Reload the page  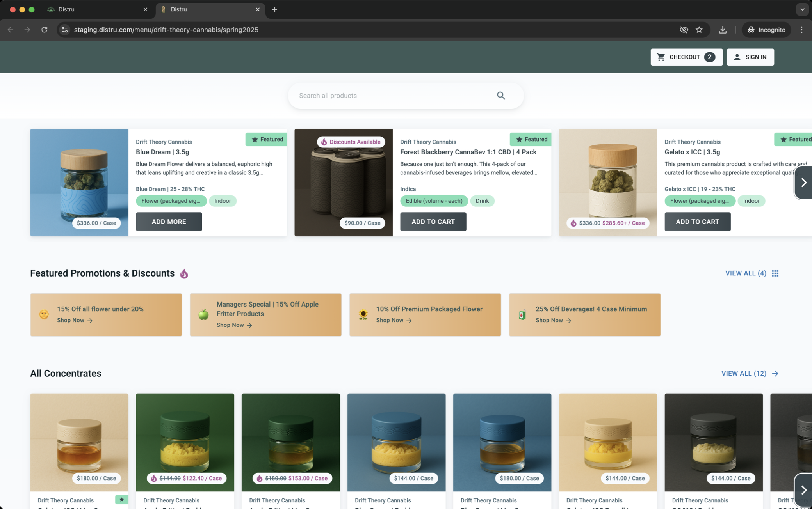[45, 30]
